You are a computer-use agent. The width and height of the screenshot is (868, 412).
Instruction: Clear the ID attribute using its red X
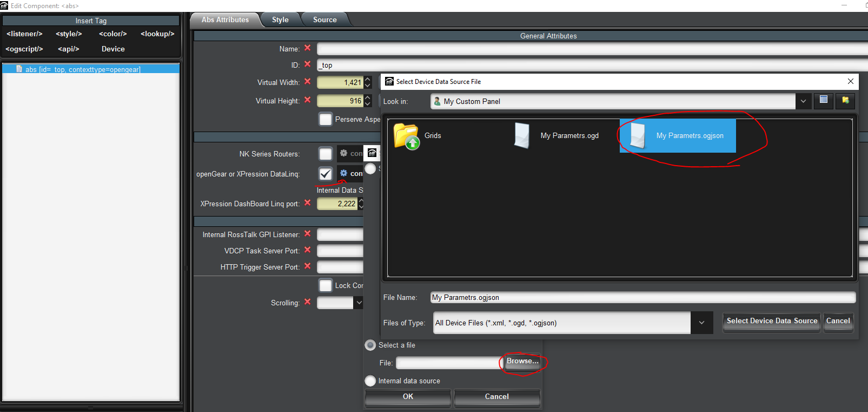coord(307,64)
